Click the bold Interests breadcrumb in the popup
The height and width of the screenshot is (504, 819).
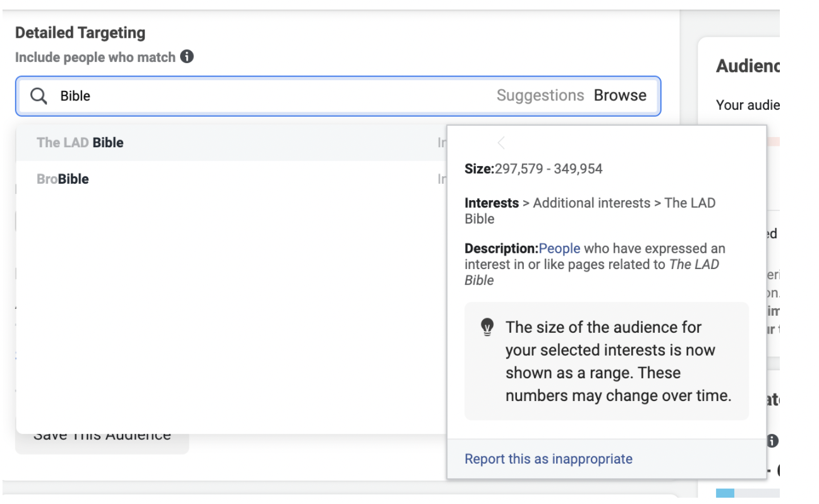(x=492, y=203)
